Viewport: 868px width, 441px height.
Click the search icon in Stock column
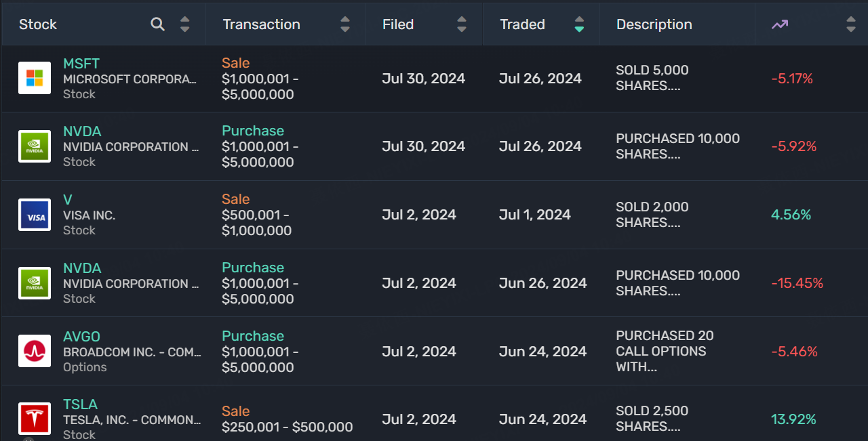click(x=157, y=24)
